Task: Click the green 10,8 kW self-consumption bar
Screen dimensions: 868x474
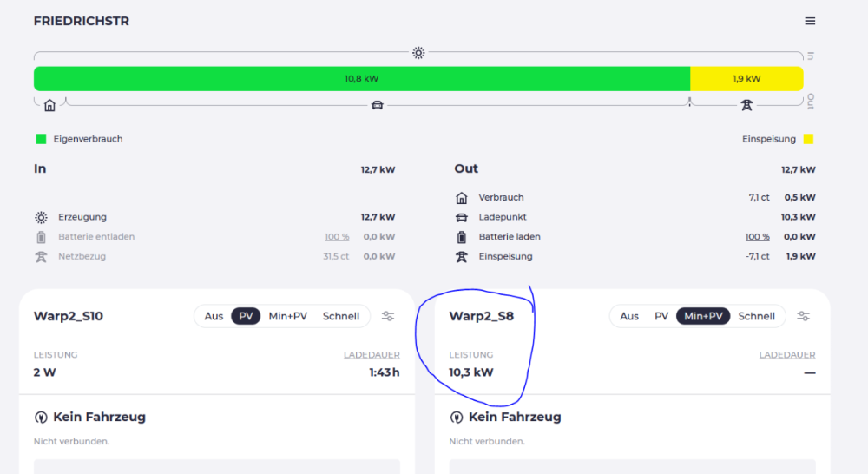Action: click(361, 79)
